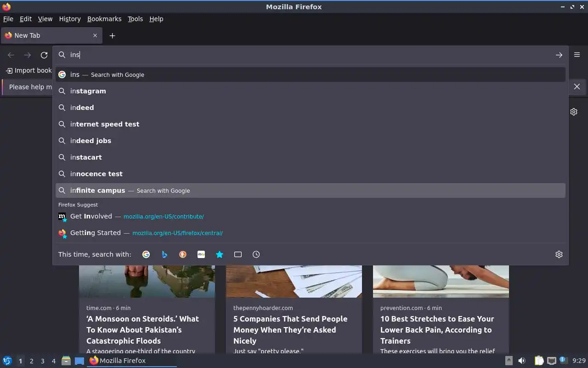Click the show desktop taskbar icon
Image resolution: width=588 pixels, height=368 pixels.
pos(79,361)
